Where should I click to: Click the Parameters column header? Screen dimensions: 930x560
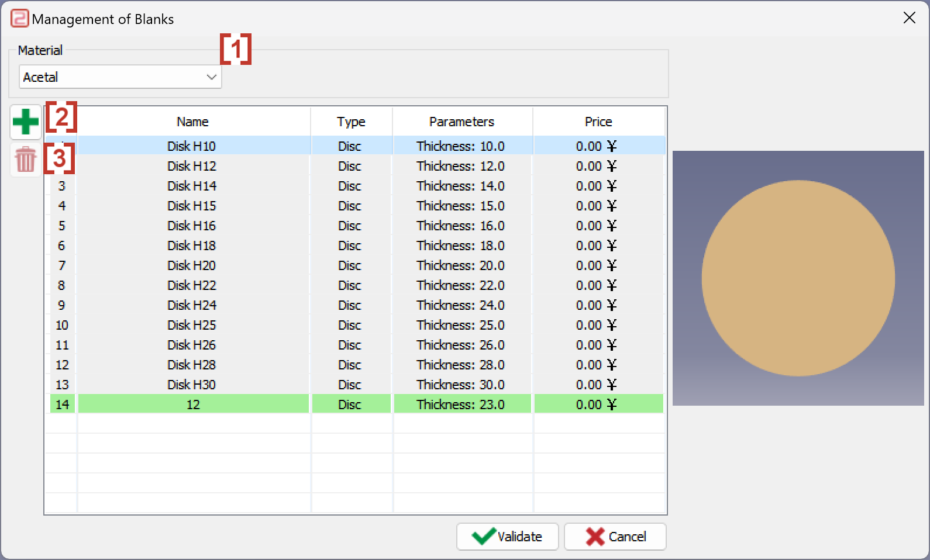(x=462, y=122)
